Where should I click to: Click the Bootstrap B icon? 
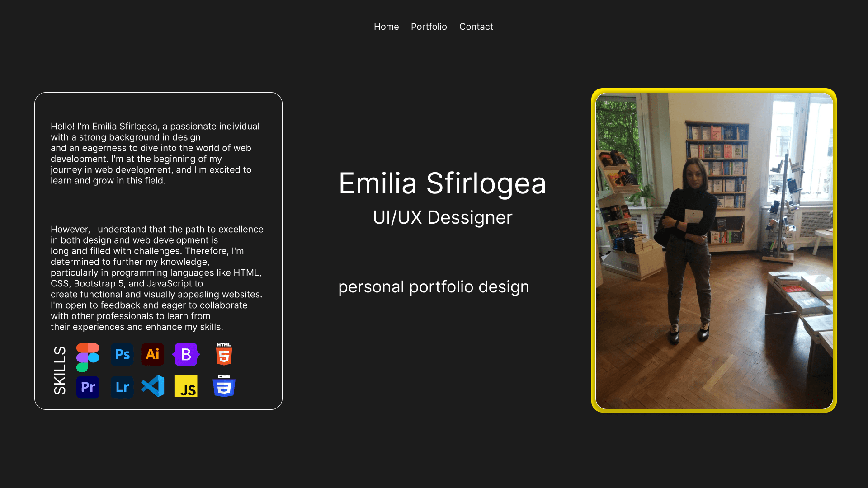point(186,355)
